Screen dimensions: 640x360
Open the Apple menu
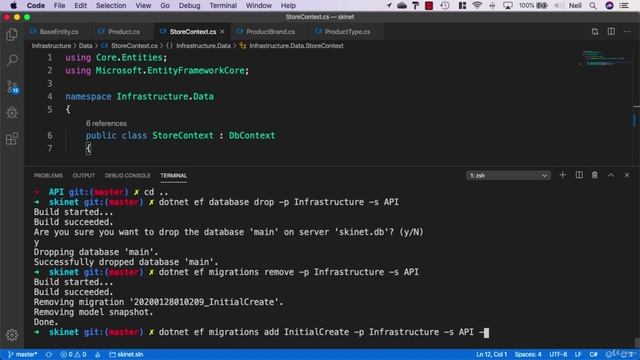pos(13,5)
